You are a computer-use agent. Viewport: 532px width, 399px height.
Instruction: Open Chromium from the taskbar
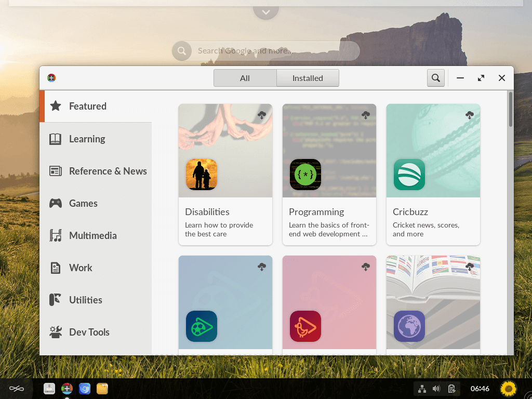tap(84, 388)
